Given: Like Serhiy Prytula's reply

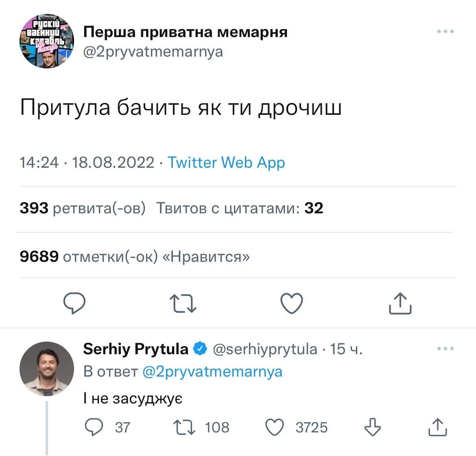Looking at the screenshot, I should (275, 427).
